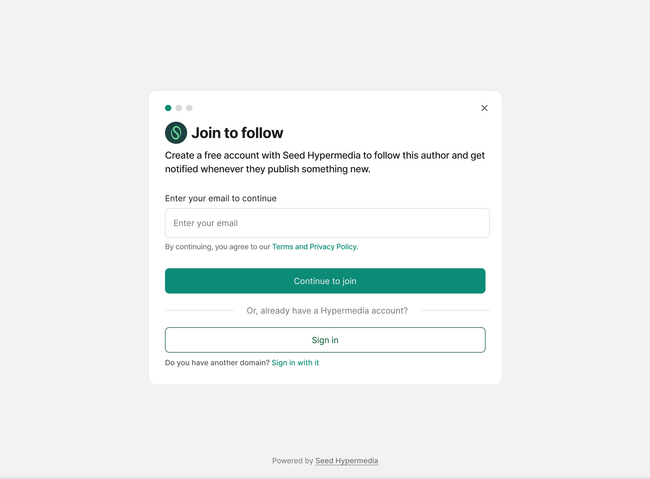Open the Seed Hypermedia footer link

click(347, 461)
